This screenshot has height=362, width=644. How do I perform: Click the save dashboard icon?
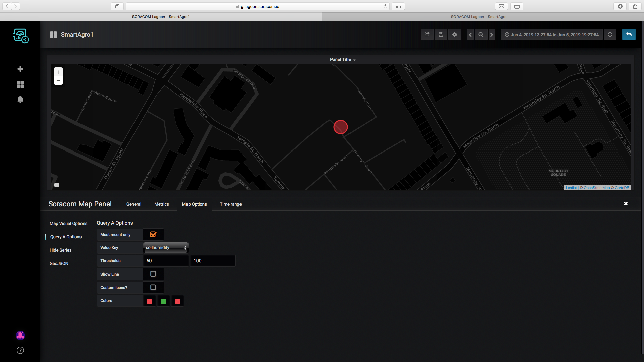pos(441,35)
